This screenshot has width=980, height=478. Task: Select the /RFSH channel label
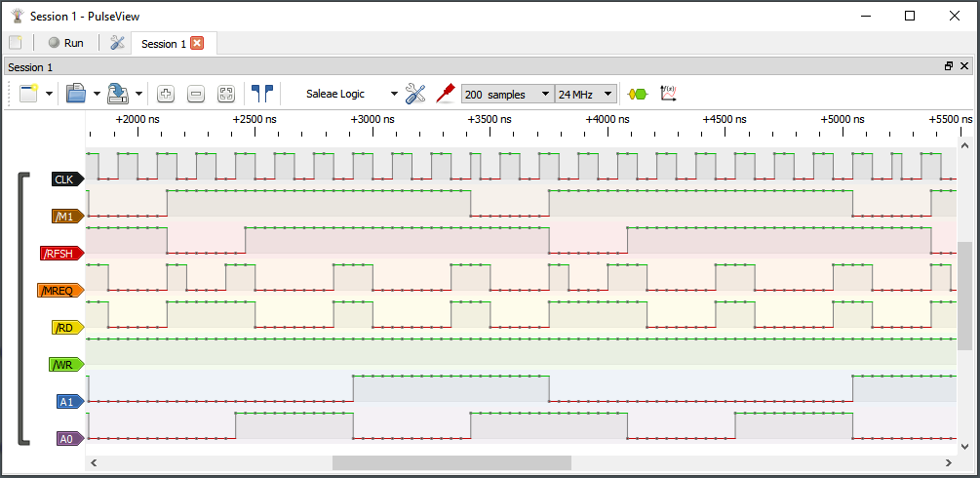pyautogui.click(x=60, y=254)
